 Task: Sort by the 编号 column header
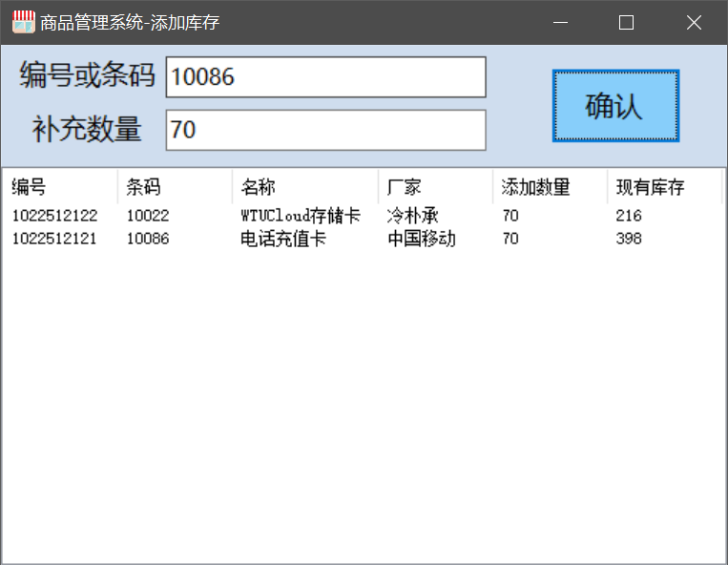pyautogui.click(x=60, y=187)
